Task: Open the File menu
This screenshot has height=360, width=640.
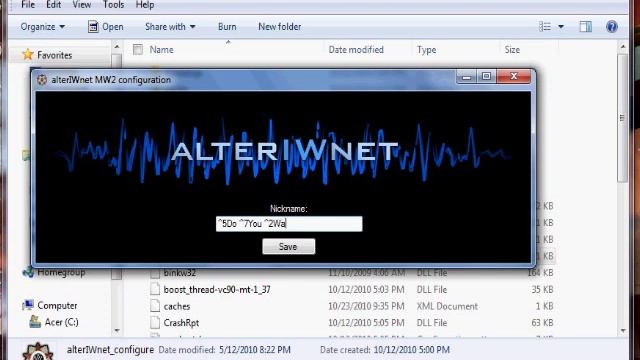Action: [28, 4]
